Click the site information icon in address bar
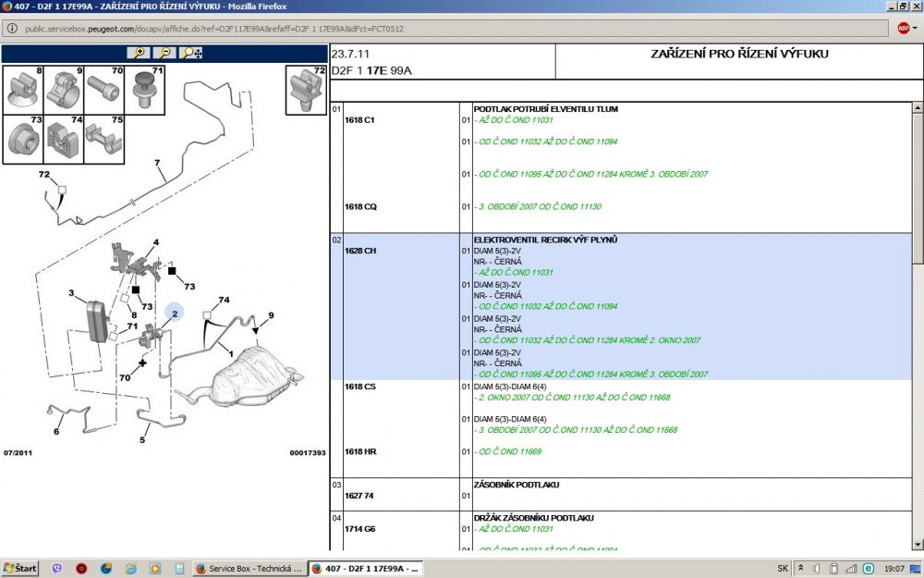This screenshot has width=924, height=578. pyautogui.click(x=12, y=29)
